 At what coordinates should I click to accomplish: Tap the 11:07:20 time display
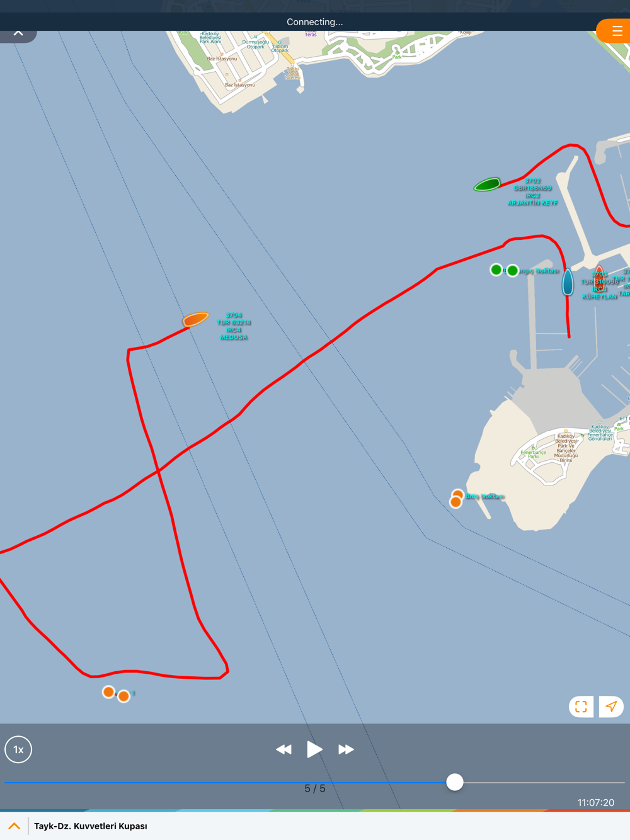click(595, 802)
